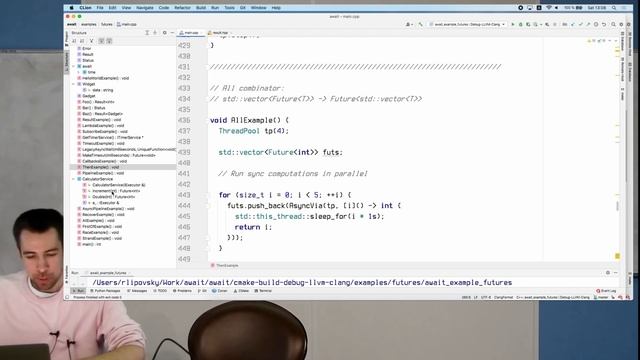Open the Navigate menu
The image size is (640, 360).
[144, 8]
